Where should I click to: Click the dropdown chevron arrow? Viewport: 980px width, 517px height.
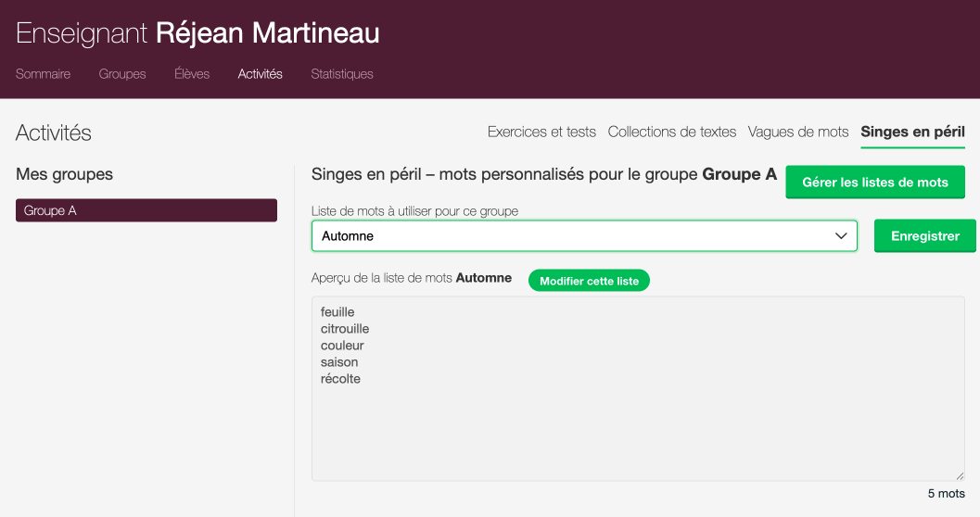842,236
